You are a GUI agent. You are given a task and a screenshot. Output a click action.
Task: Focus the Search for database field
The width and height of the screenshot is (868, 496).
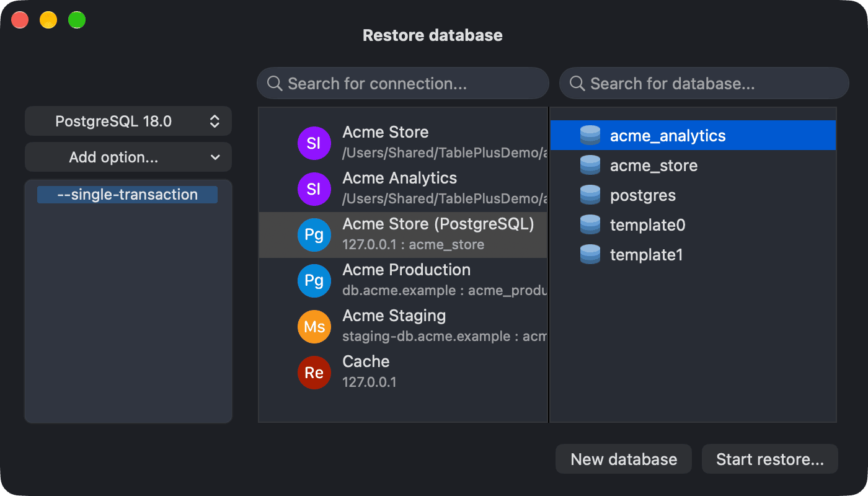coord(704,84)
